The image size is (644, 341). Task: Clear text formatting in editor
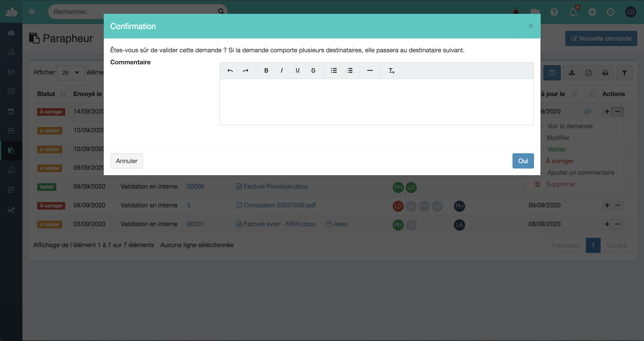[x=391, y=71]
